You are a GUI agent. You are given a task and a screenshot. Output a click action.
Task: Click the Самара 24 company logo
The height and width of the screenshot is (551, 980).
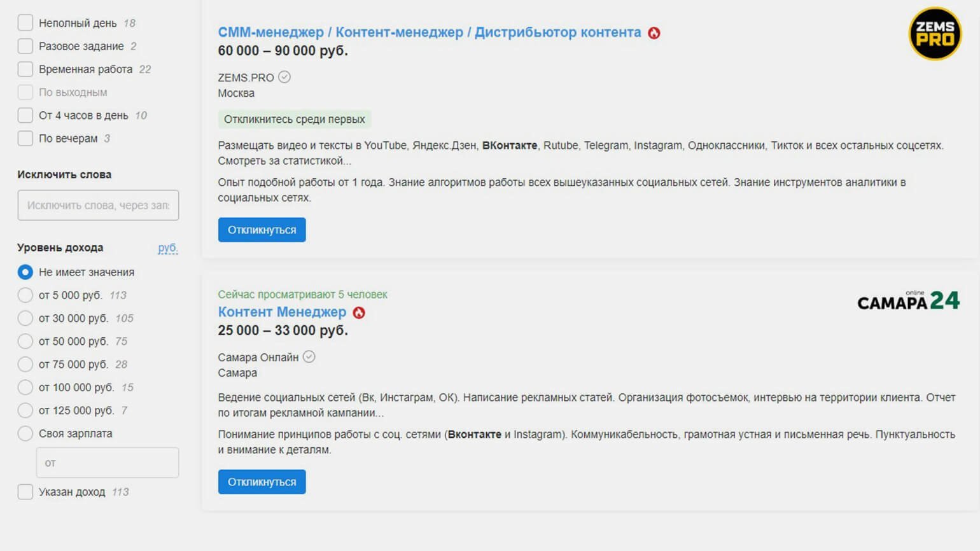(909, 300)
